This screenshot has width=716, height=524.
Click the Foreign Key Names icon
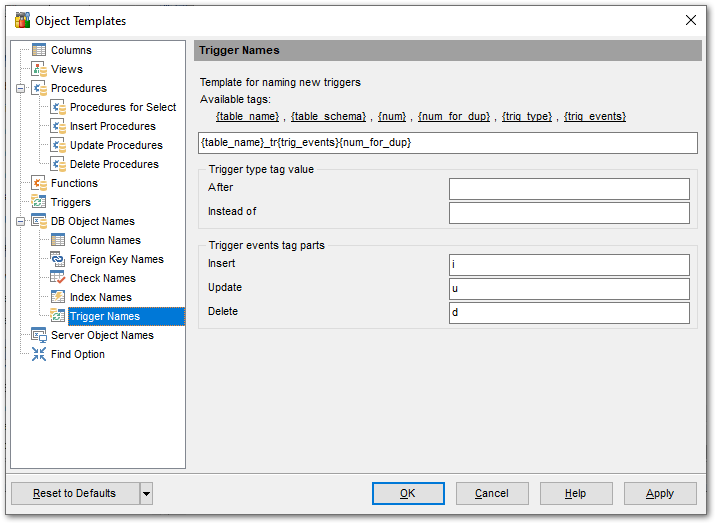click(58, 259)
